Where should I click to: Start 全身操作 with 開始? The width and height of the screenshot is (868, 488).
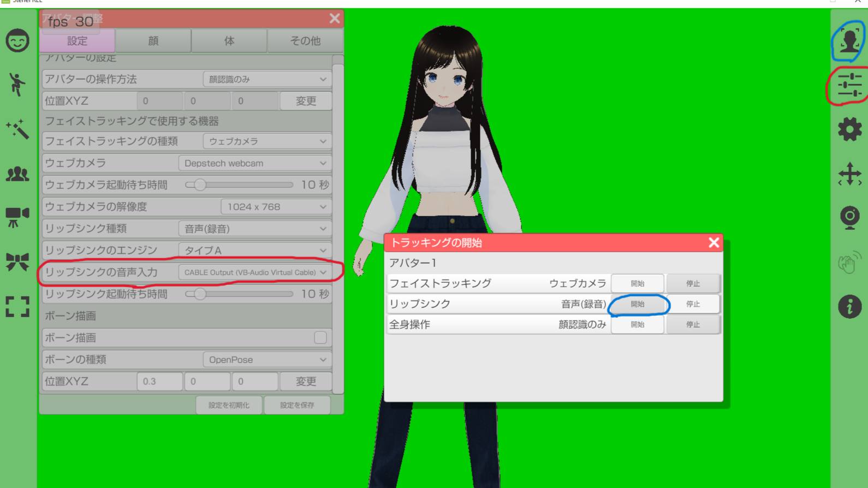(638, 324)
